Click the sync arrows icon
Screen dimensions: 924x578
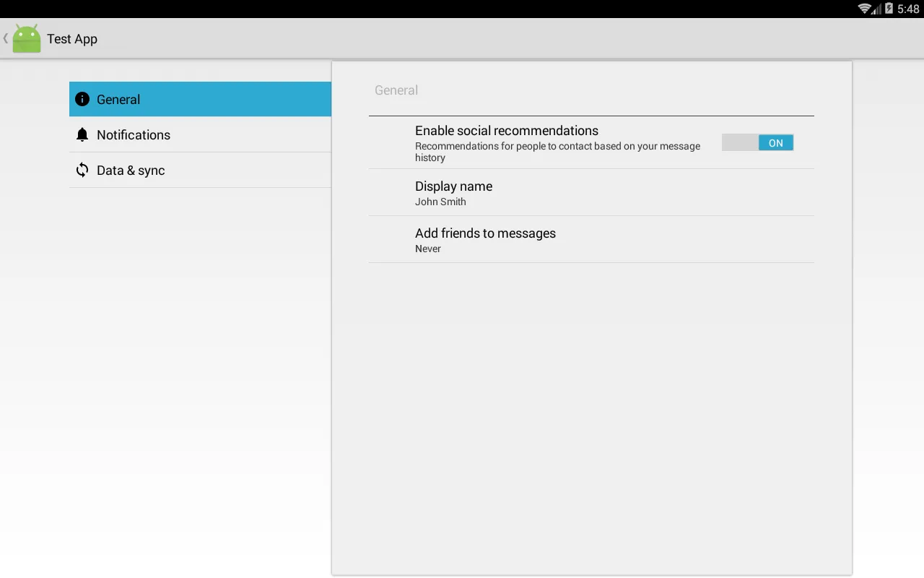82,170
